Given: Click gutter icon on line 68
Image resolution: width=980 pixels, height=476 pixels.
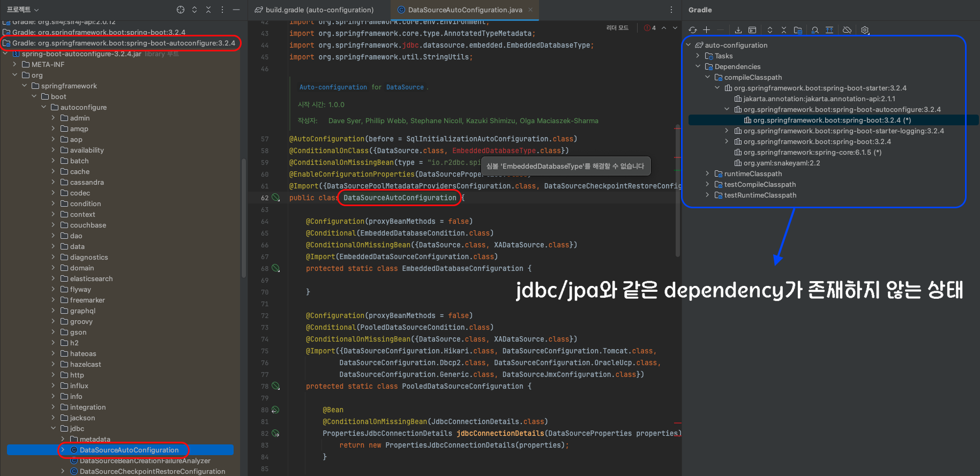Looking at the screenshot, I should pyautogui.click(x=275, y=268).
